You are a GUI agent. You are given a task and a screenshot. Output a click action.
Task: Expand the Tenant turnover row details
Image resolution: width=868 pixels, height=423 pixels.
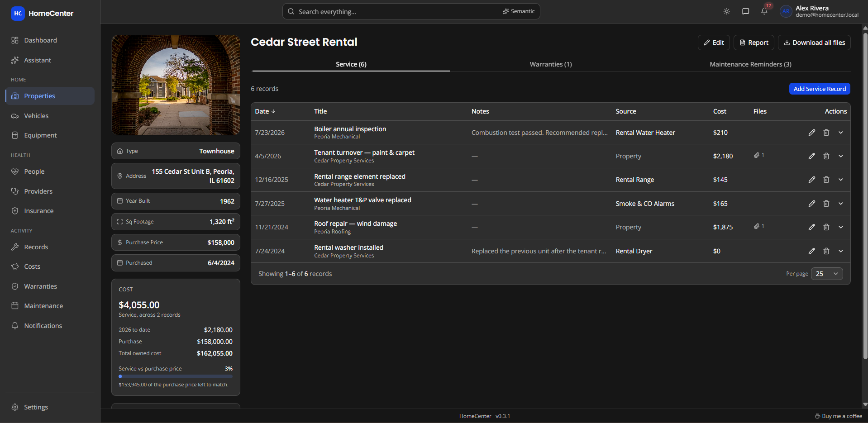click(841, 156)
